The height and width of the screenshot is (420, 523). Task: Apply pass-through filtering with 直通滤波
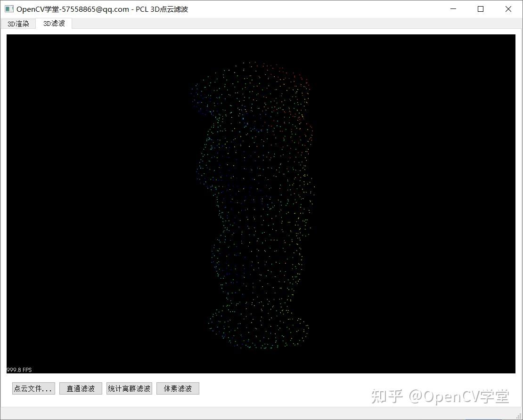pyautogui.click(x=80, y=388)
